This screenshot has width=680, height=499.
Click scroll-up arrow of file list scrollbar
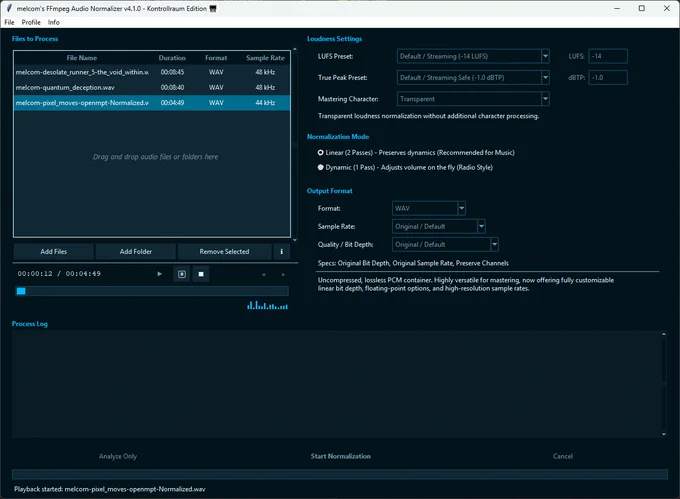point(295,49)
